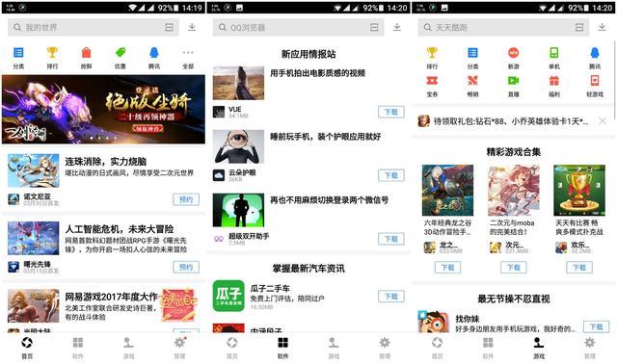Image resolution: width=617 pixels, height=364 pixels.
Task: Open 二次元与moba game cover
Action: coord(514,191)
